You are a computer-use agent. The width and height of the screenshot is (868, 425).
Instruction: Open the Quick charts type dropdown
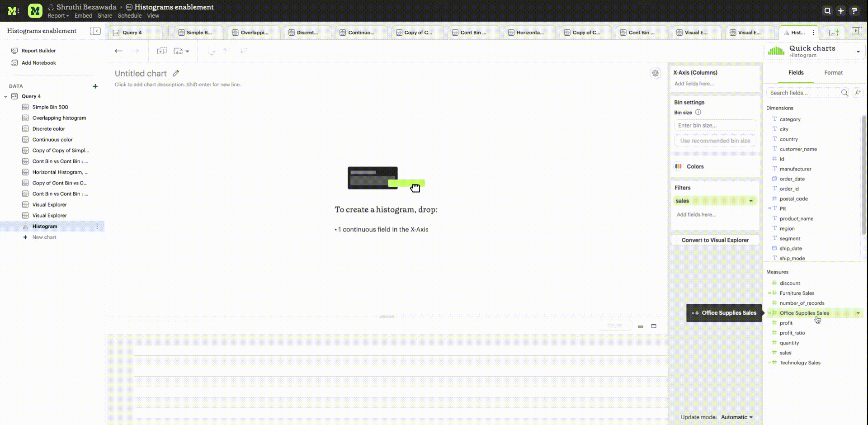pyautogui.click(x=858, y=52)
